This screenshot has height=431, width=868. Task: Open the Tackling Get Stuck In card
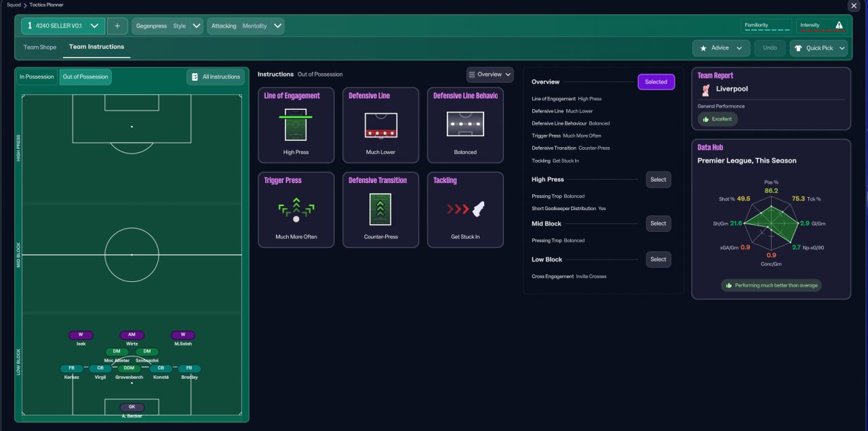[465, 209]
